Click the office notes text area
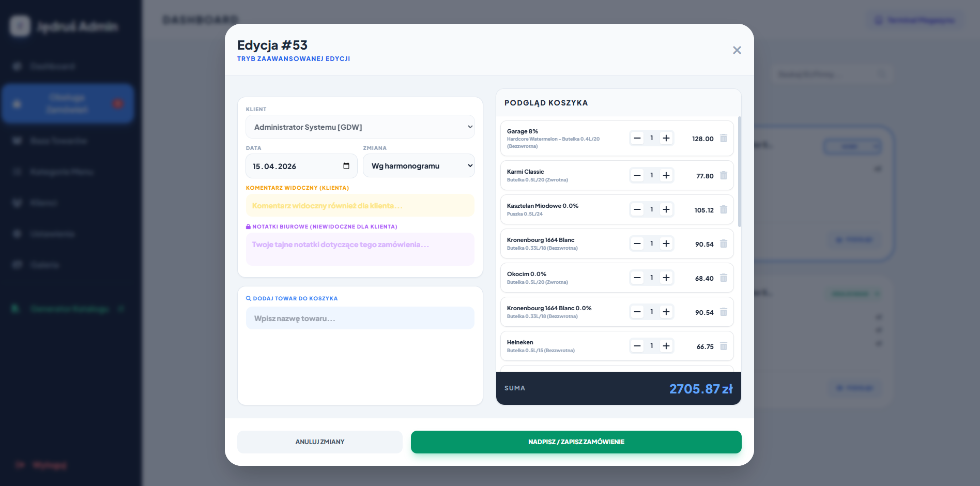This screenshot has height=486, width=980. [x=360, y=249]
